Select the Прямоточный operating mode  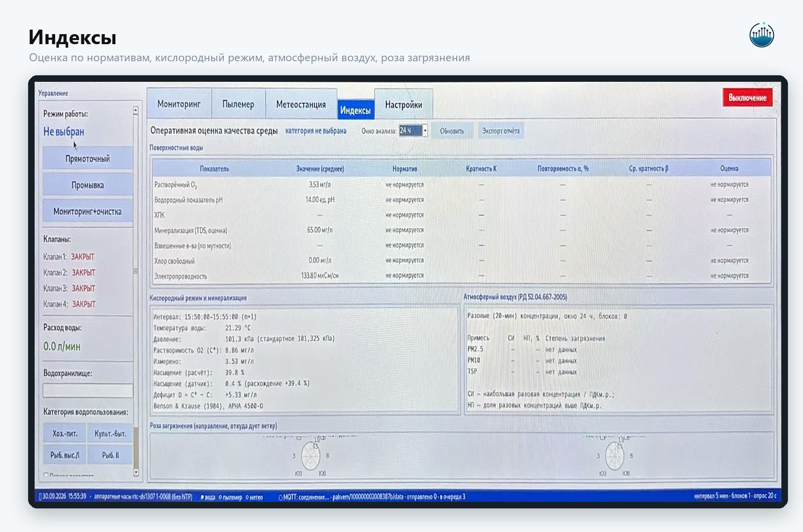pos(88,158)
